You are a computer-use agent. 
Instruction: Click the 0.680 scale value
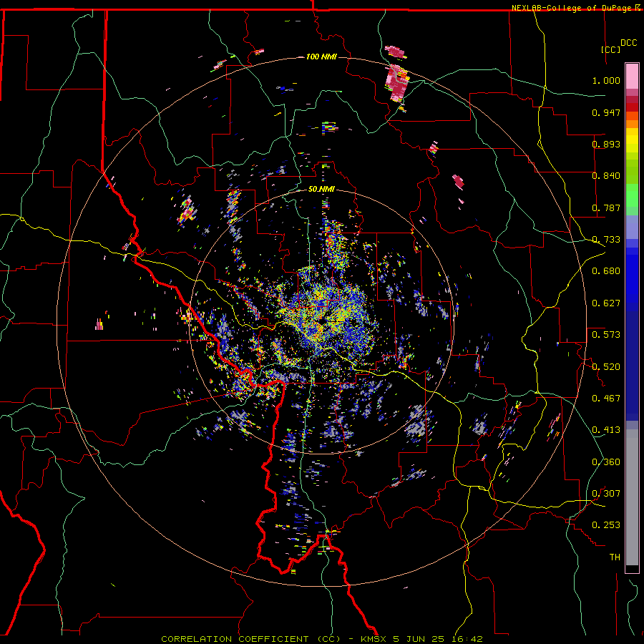[606, 271]
